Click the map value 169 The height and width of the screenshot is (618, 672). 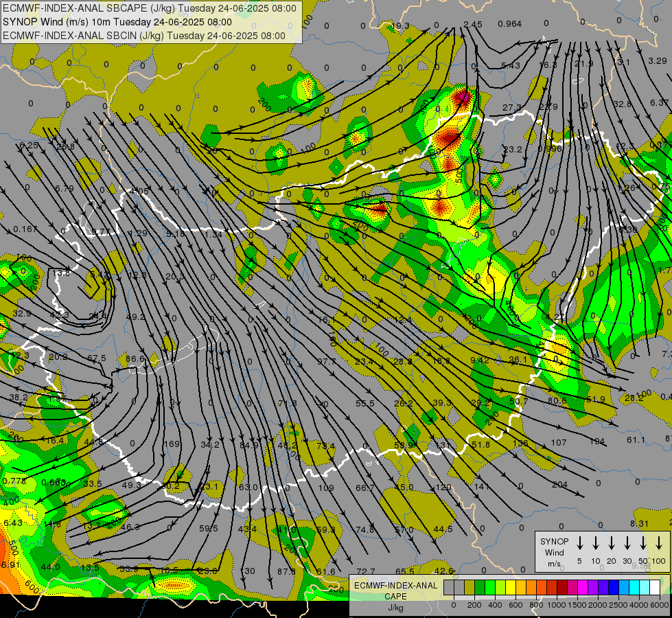click(172, 444)
